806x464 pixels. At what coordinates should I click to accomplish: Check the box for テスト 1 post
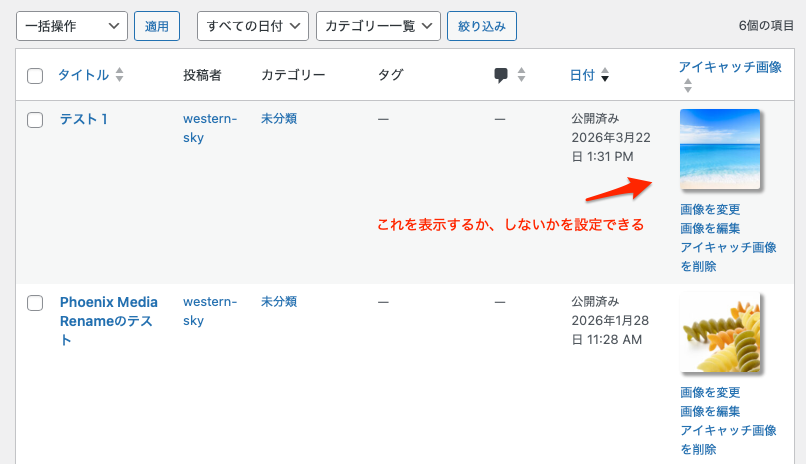35,120
